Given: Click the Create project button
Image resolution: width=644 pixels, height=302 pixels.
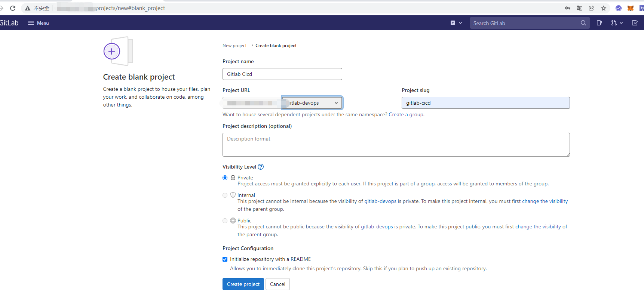Looking at the screenshot, I should pos(243,284).
